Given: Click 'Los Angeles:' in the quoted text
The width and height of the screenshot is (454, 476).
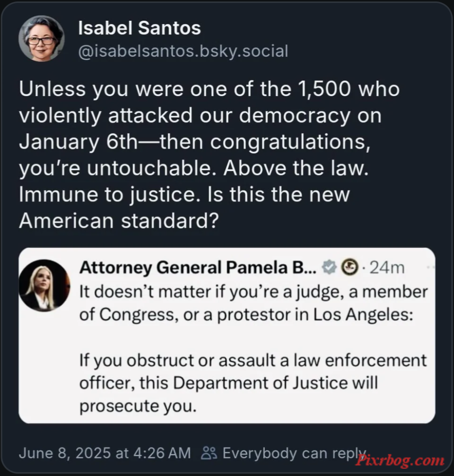Looking at the screenshot, I should coord(363,314).
